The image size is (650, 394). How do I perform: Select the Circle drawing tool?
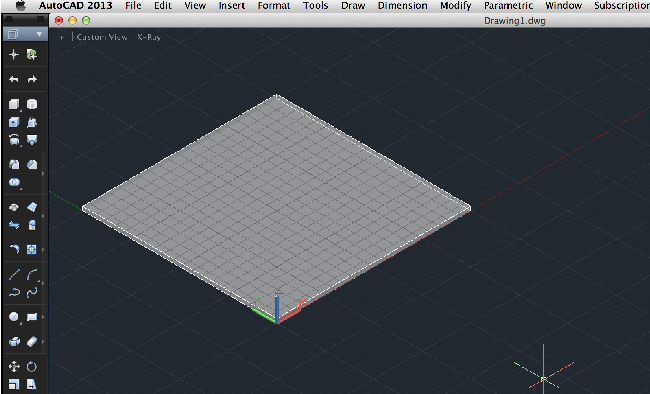tap(14, 317)
